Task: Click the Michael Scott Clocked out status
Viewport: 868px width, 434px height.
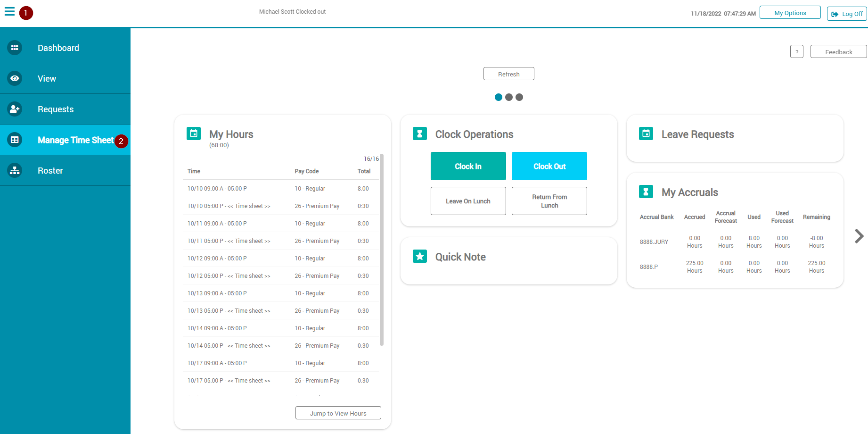Action: pyautogui.click(x=292, y=12)
